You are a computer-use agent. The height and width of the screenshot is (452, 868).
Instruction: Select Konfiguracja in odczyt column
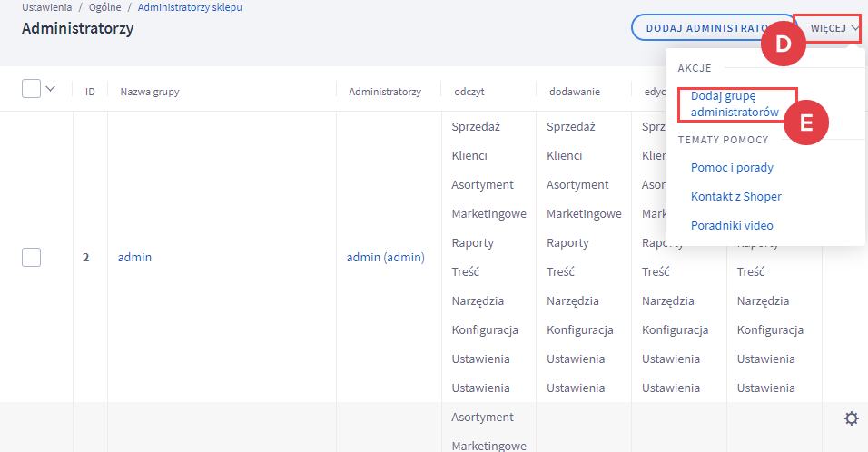click(x=484, y=330)
